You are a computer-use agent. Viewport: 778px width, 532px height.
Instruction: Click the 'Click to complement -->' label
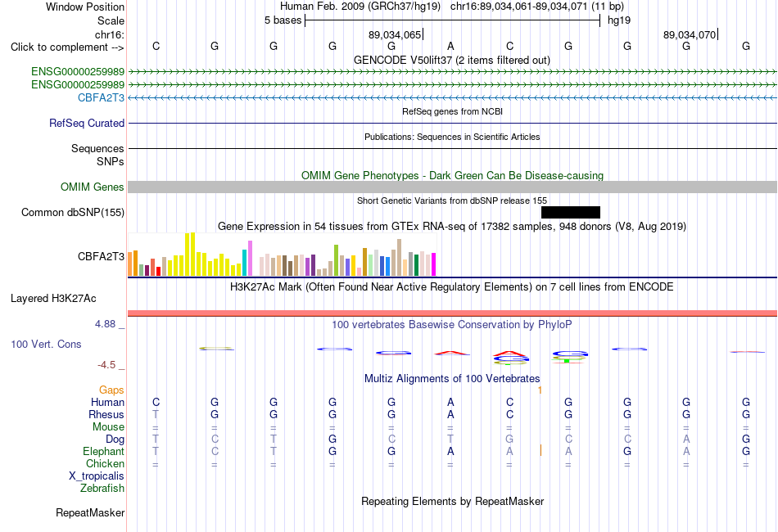point(67,47)
